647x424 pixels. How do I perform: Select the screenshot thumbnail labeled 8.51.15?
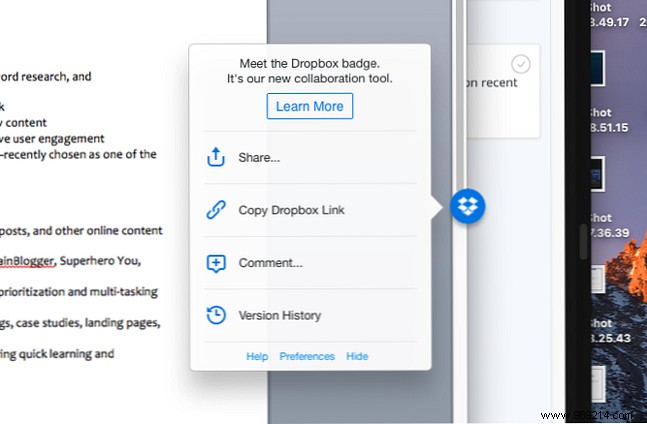(597, 68)
